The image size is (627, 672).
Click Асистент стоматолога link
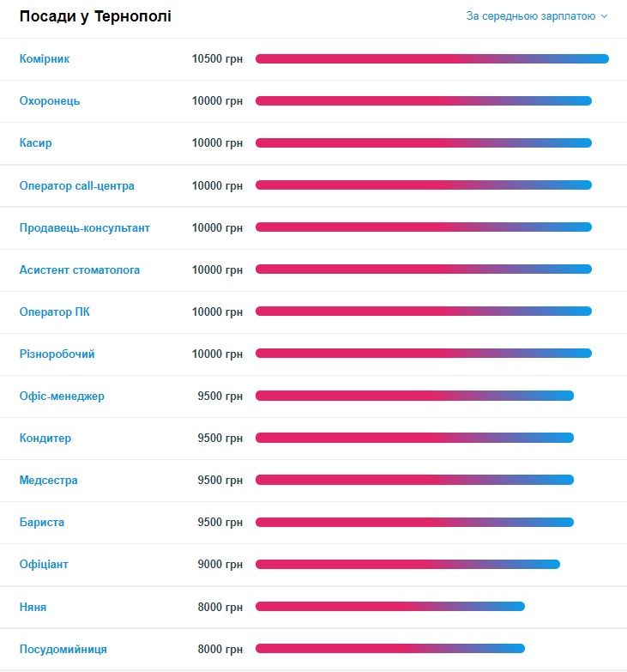[80, 269]
